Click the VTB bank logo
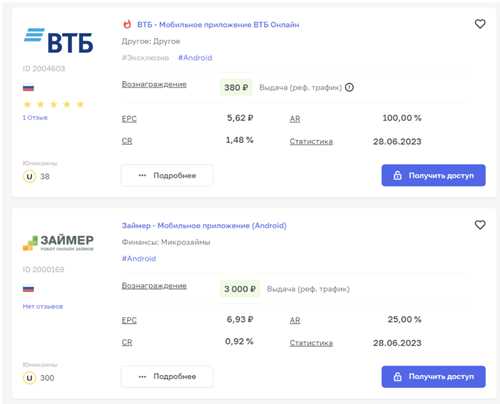The image size is (500, 404). click(x=59, y=41)
